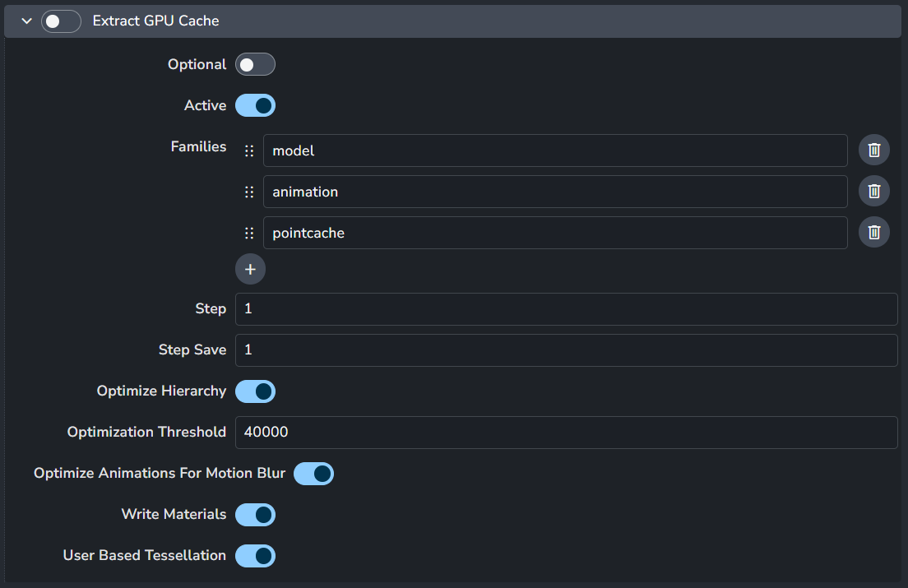This screenshot has height=588, width=908.
Task: Focus the Step Save input field
Action: 566,350
